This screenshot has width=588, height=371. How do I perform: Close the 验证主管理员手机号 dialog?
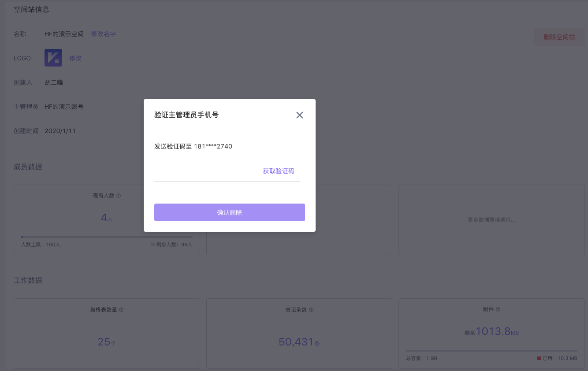tap(300, 115)
